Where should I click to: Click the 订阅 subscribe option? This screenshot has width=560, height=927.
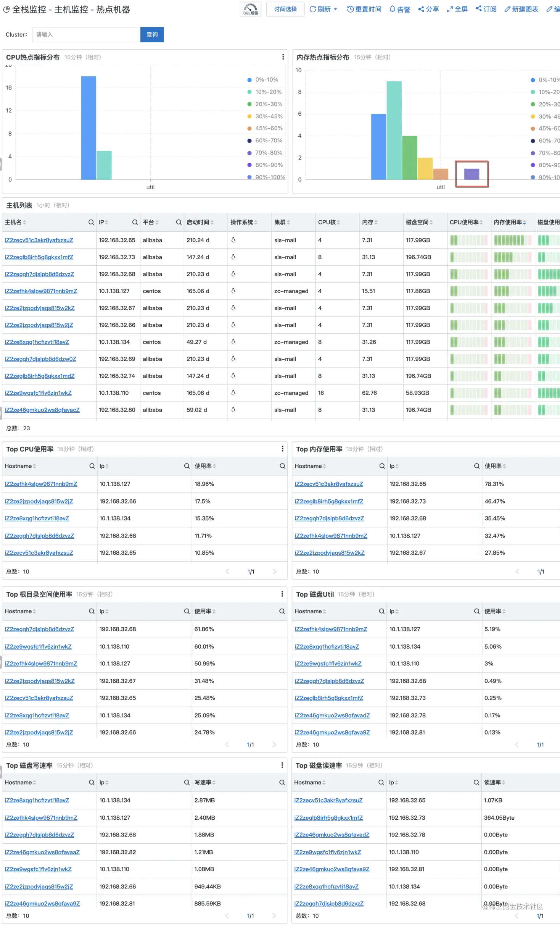(x=486, y=9)
